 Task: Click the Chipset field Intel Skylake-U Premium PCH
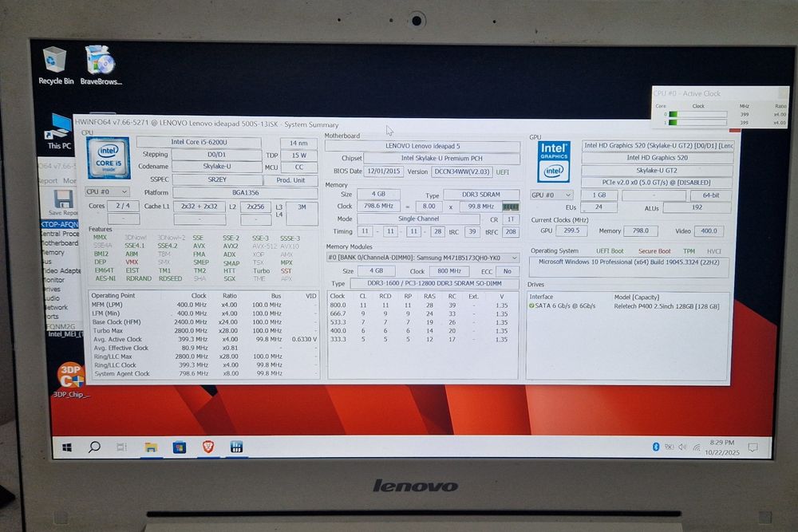point(442,158)
